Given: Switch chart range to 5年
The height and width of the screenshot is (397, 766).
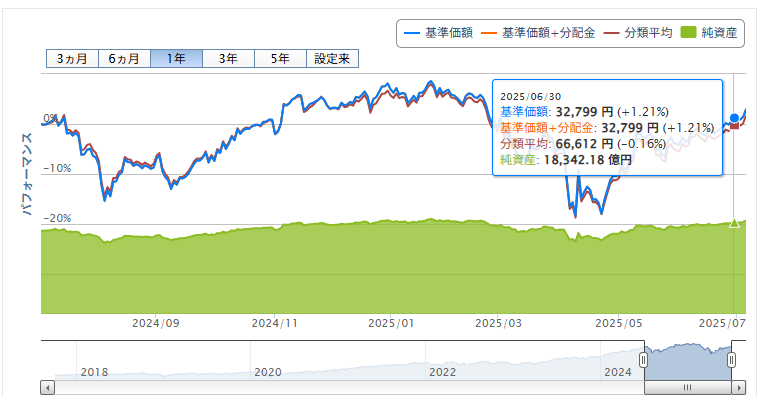Looking at the screenshot, I should (280, 59).
